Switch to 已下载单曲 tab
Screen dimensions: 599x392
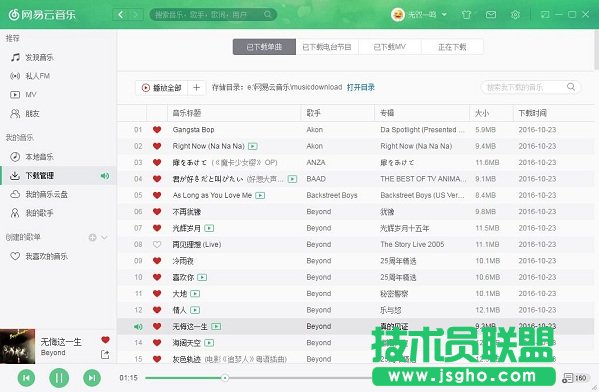[x=264, y=47]
